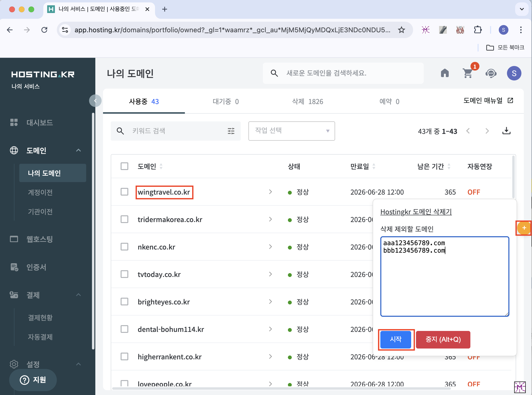Open keyword search filter options icon

click(231, 131)
